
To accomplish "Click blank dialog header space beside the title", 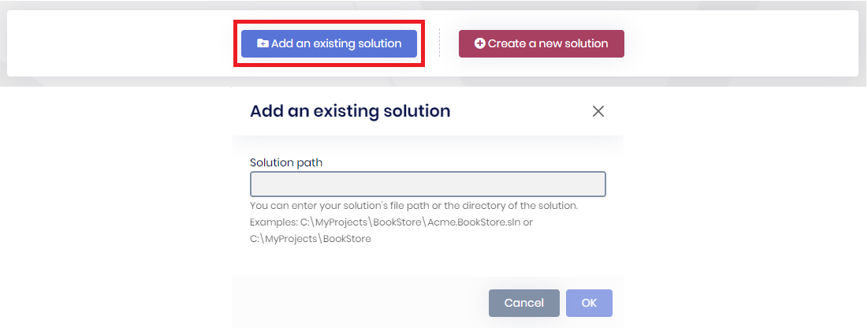I will tap(520, 111).
